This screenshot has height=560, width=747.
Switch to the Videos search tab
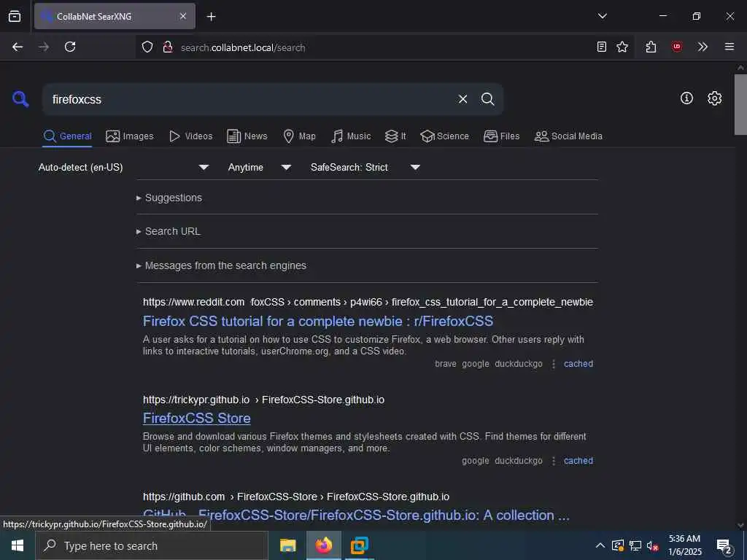click(190, 136)
